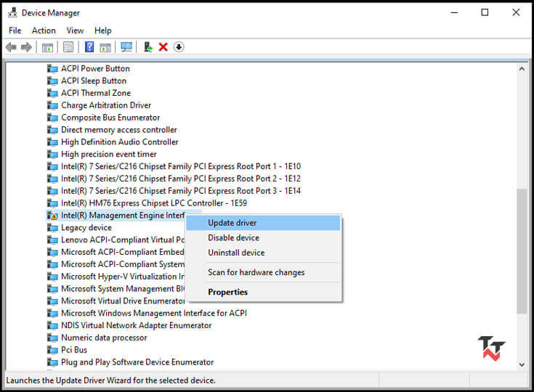Select ACPI Thermal Zone

click(x=96, y=93)
